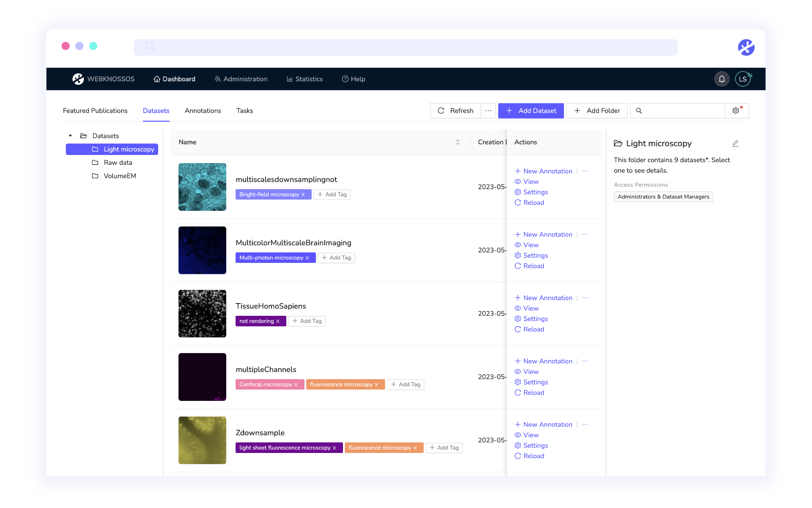Image resolution: width=812 pixels, height=508 pixels.
Task: Remove the Bright-field microscopy tag
Action: [x=303, y=195]
